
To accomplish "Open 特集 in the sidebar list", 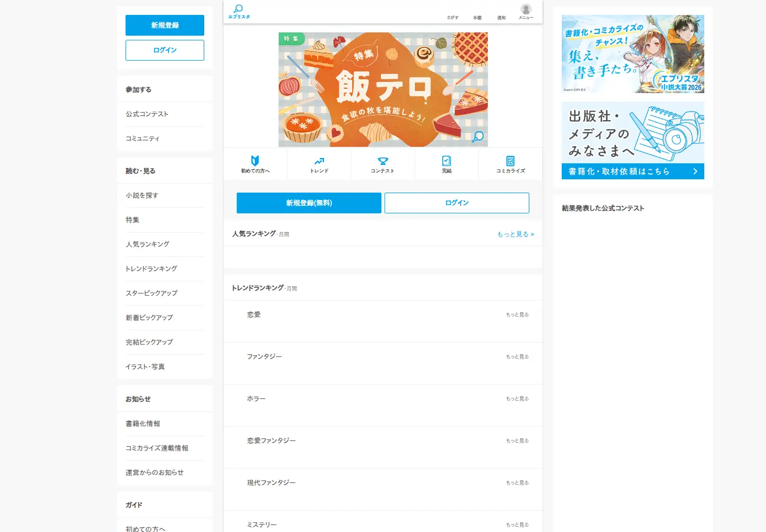I will point(165,220).
